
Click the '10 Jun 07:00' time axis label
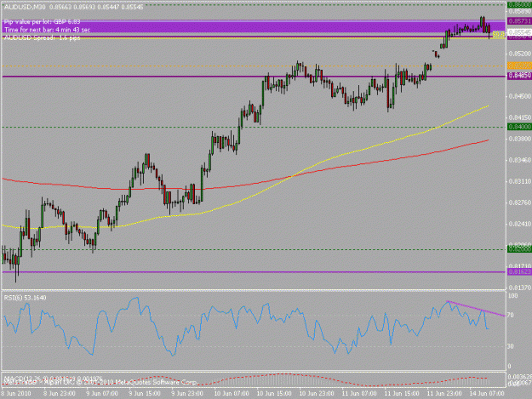coord(232,393)
